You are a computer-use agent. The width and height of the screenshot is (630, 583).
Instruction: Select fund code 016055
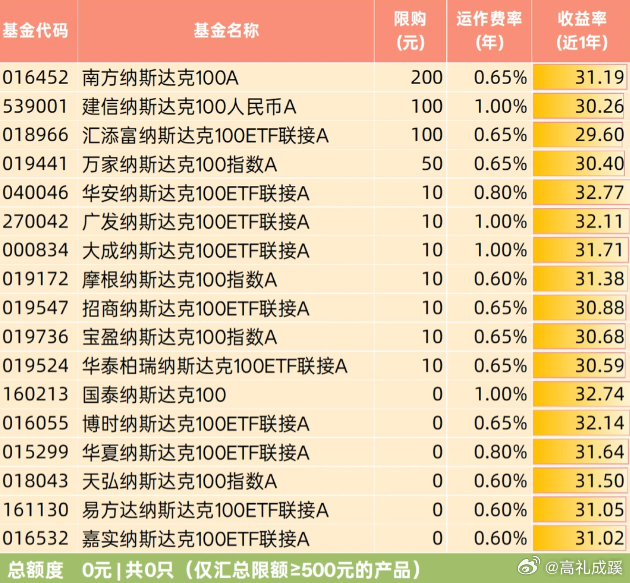(x=35, y=423)
